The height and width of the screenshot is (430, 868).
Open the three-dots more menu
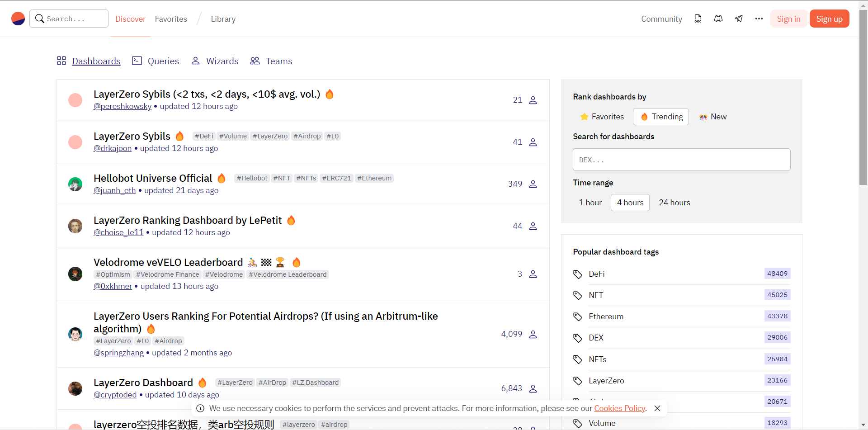[x=759, y=19]
